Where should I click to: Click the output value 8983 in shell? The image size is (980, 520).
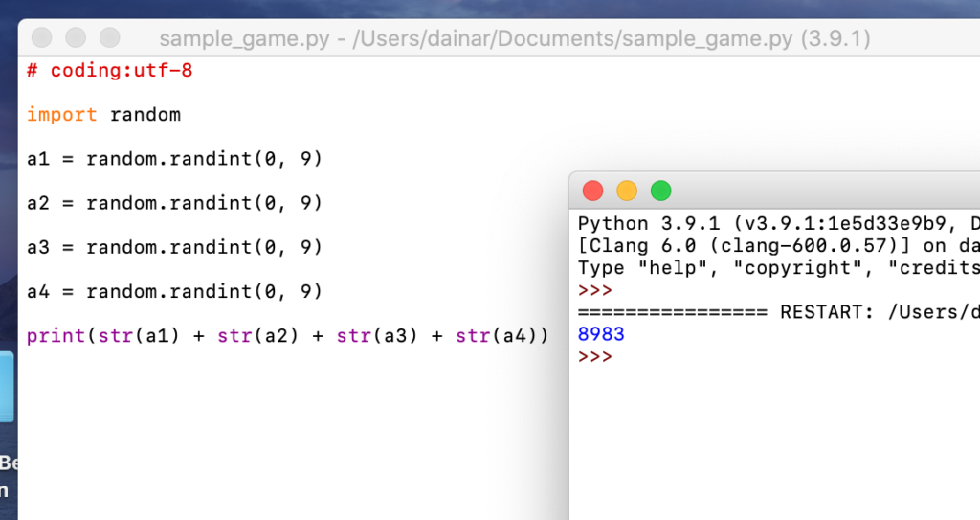tap(601, 334)
